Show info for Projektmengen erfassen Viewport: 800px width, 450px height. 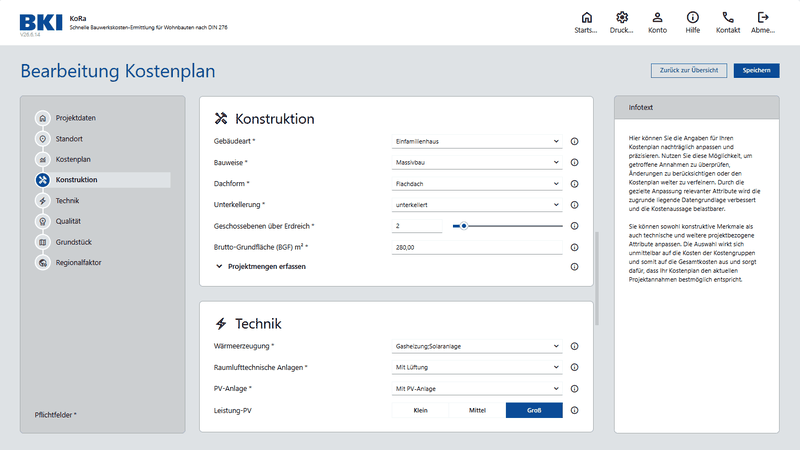(574, 267)
